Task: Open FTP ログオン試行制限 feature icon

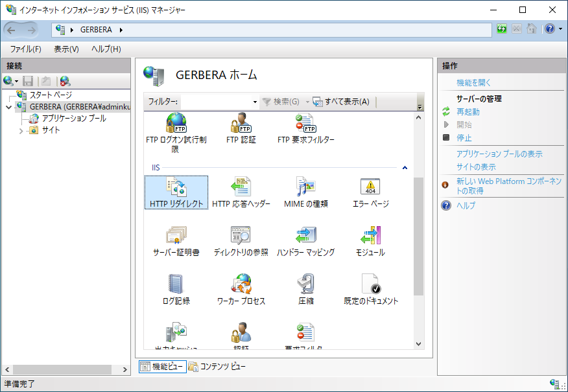Action: click(176, 132)
